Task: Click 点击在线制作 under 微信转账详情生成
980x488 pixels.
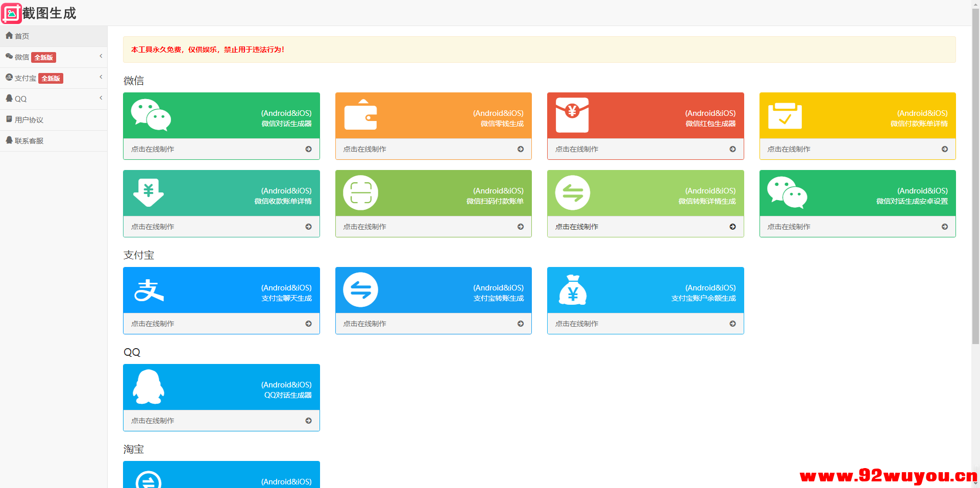Action: (x=577, y=227)
